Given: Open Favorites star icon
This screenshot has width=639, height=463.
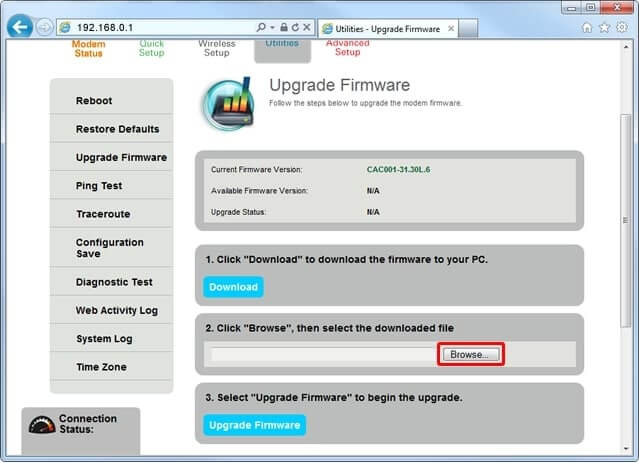Looking at the screenshot, I should 604,27.
